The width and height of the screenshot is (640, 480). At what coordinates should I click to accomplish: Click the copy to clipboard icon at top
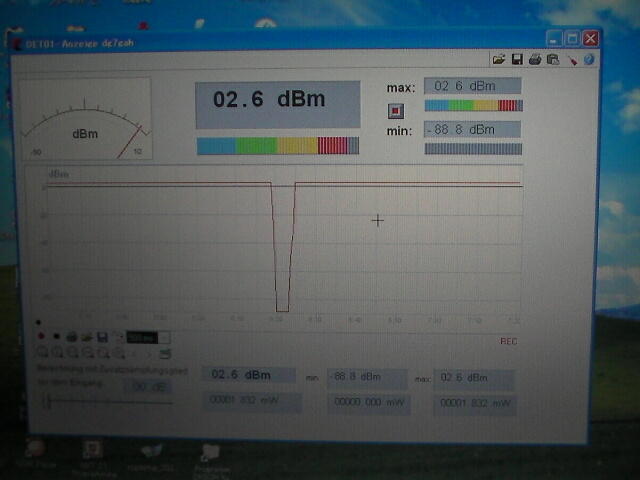click(553, 60)
